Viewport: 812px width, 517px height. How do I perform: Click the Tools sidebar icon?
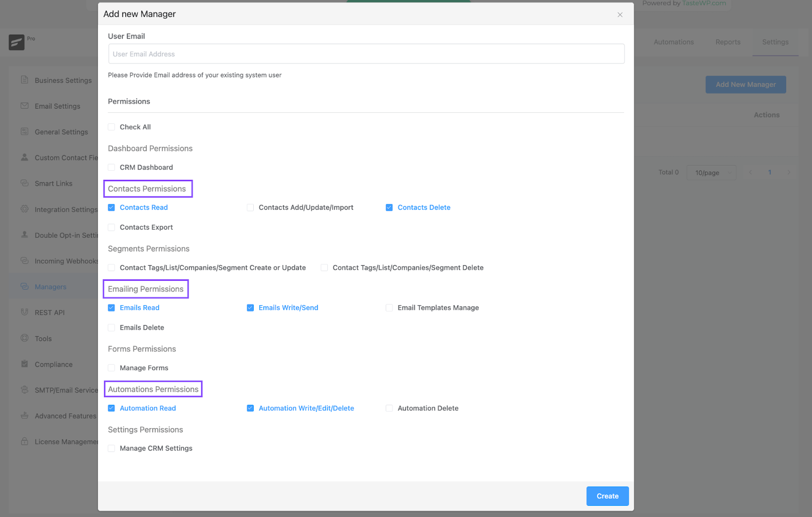[24, 338]
